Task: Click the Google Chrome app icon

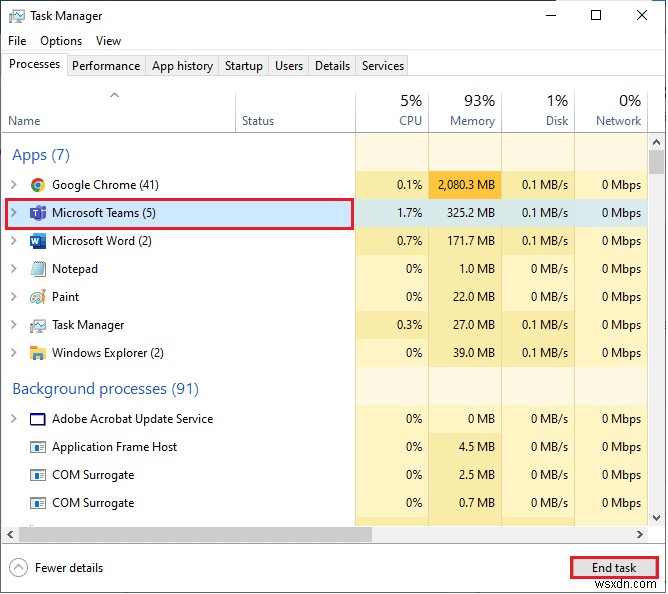Action: click(x=38, y=185)
